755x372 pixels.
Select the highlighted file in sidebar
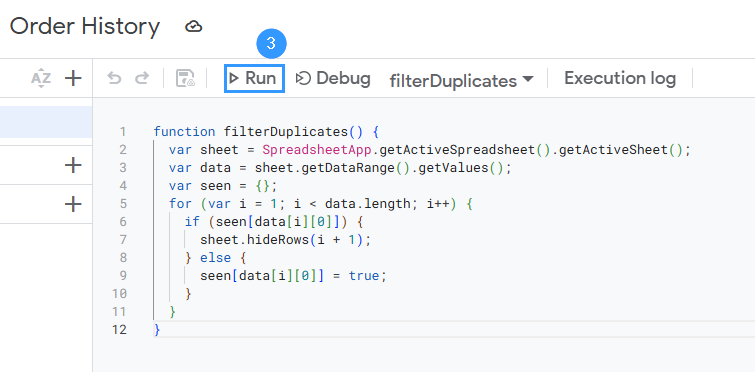46,122
